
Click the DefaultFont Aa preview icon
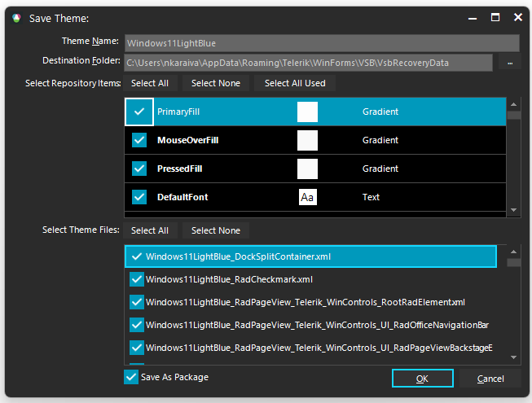pyautogui.click(x=308, y=197)
